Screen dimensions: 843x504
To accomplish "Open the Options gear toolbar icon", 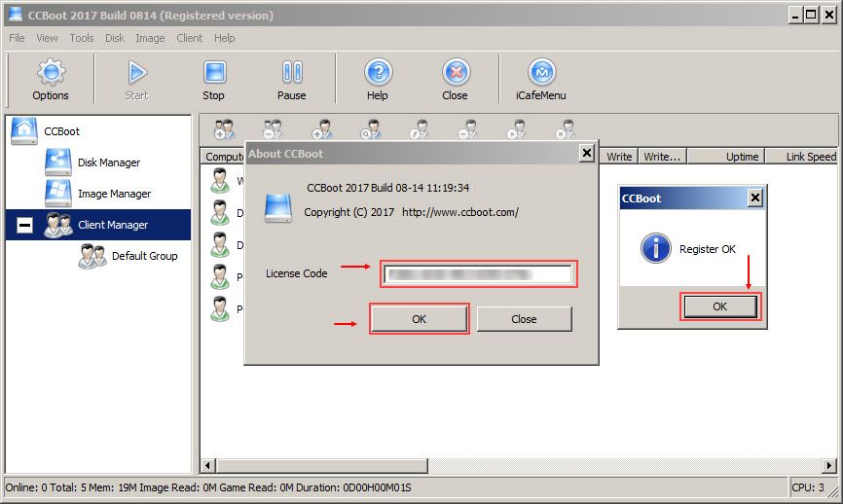I will [51, 80].
